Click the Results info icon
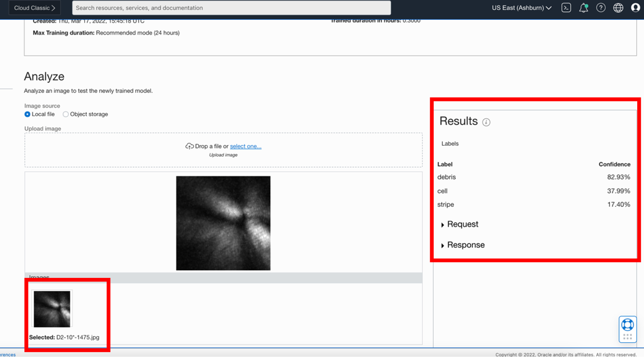This screenshot has height=359, width=644. point(486,122)
